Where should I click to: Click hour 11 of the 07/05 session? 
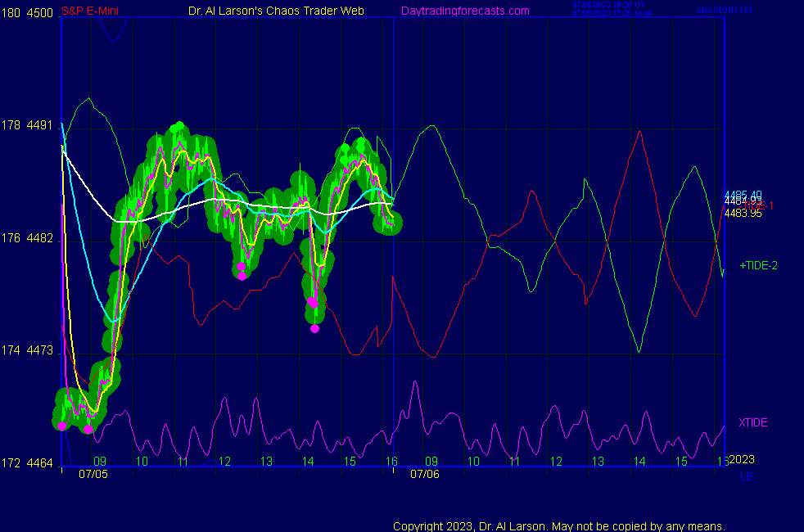click(183, 462)
